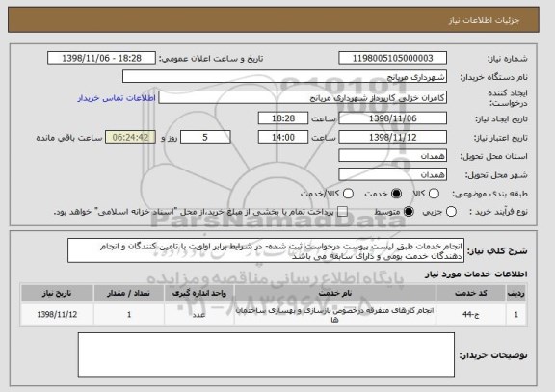Viewport: 555px width, 392px height.
Task: Select the جزیی purchase type radio
Action: click(451, 212)
